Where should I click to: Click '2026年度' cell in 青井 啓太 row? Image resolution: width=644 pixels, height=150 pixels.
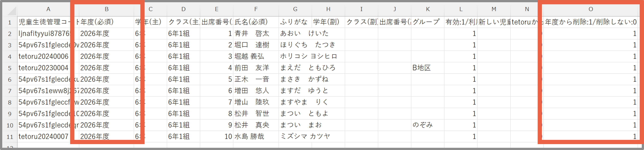click(x=107, y=33)
